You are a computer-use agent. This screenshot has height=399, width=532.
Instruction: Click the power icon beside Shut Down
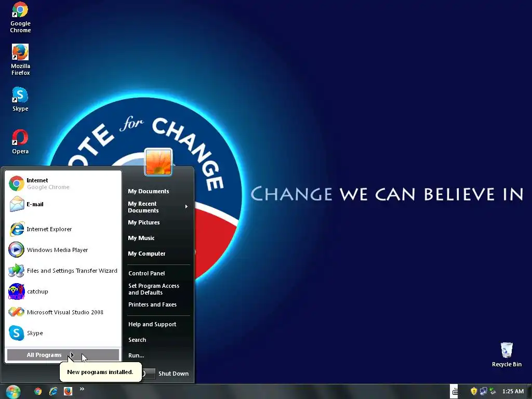click(x=148, y=374)
